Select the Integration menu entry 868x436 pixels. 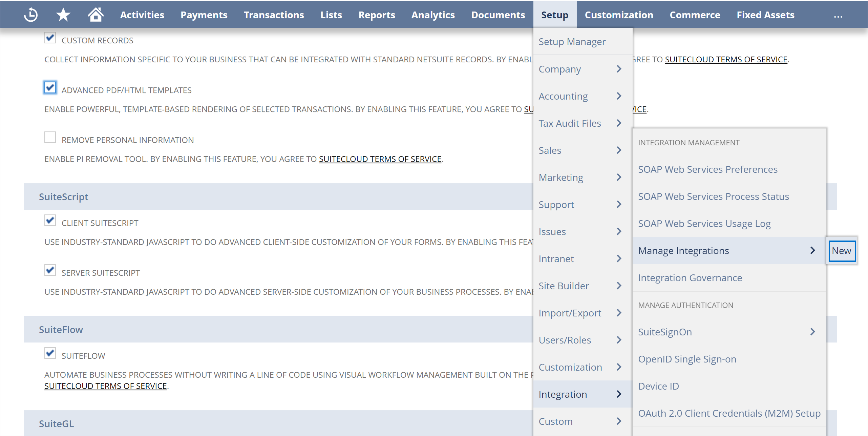pyautogui.click(x=583, y=394)
